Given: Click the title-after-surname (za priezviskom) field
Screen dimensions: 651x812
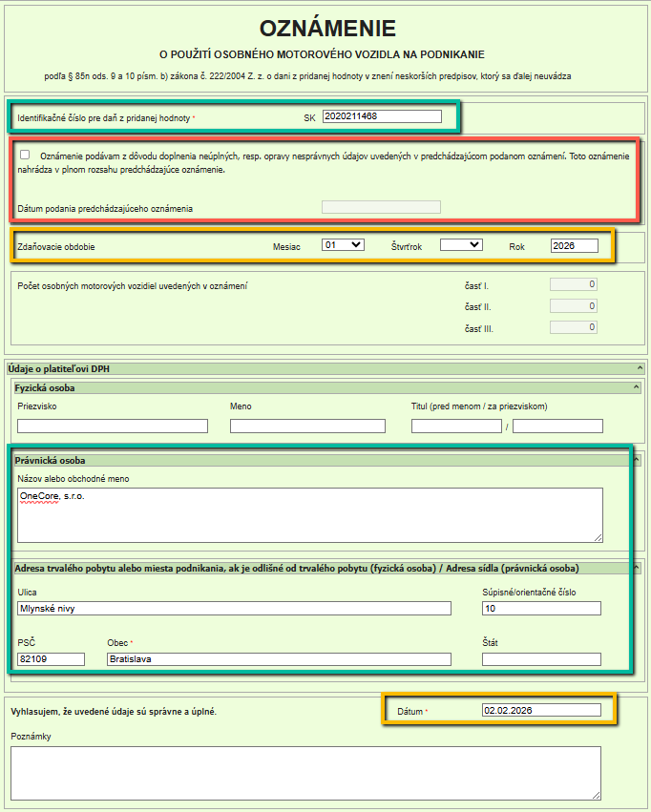Looking at the screenshot, I should (557, 426).
